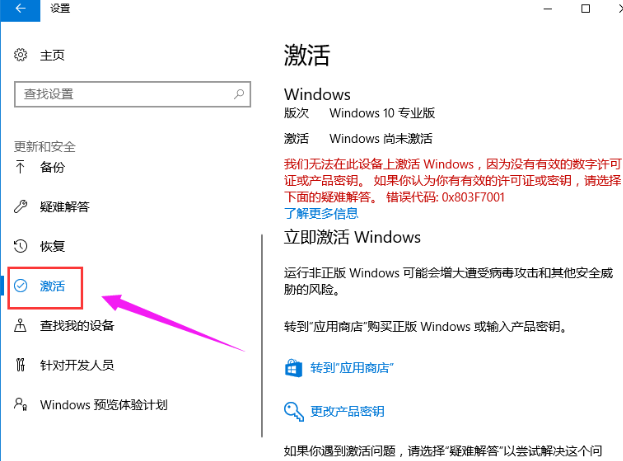Click the product key icon
623x461 pixels.
[x=294, y=411]
